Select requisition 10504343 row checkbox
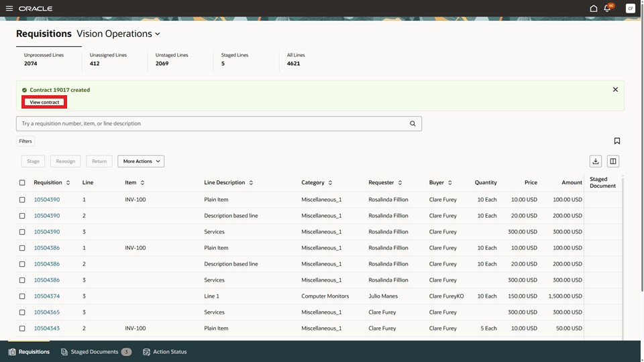 [x=22, y=328]
